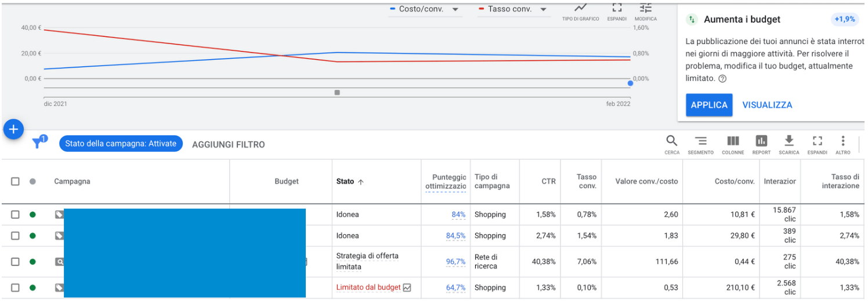Sort by the Interazioni column header
The image size is (868, 301).
tap(780, 181)
